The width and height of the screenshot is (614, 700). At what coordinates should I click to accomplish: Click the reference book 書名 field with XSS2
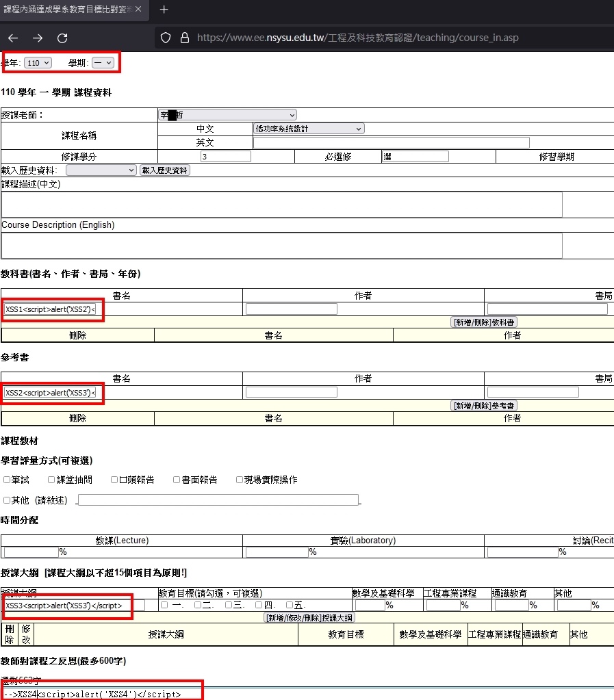pyautogui.click(x=50, y=393)
